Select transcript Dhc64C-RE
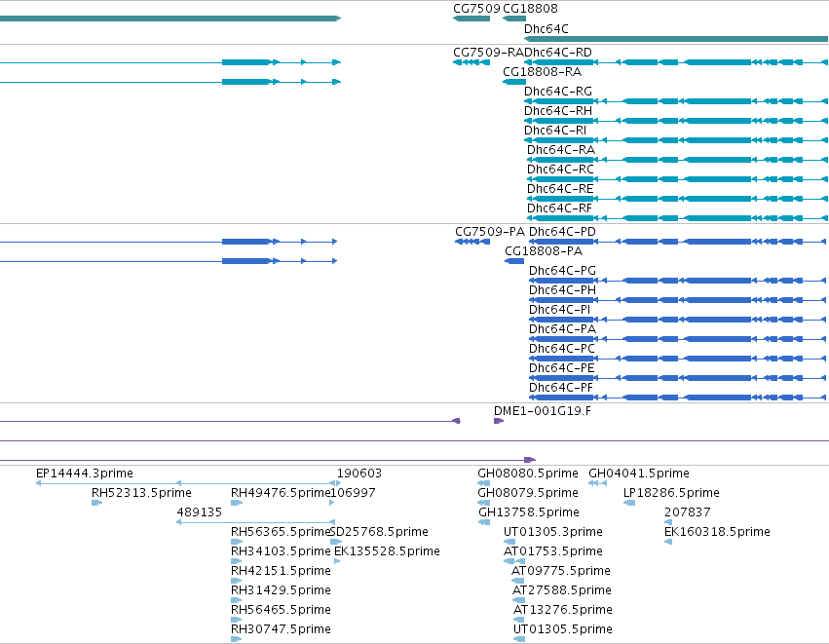 pos(560,189)
